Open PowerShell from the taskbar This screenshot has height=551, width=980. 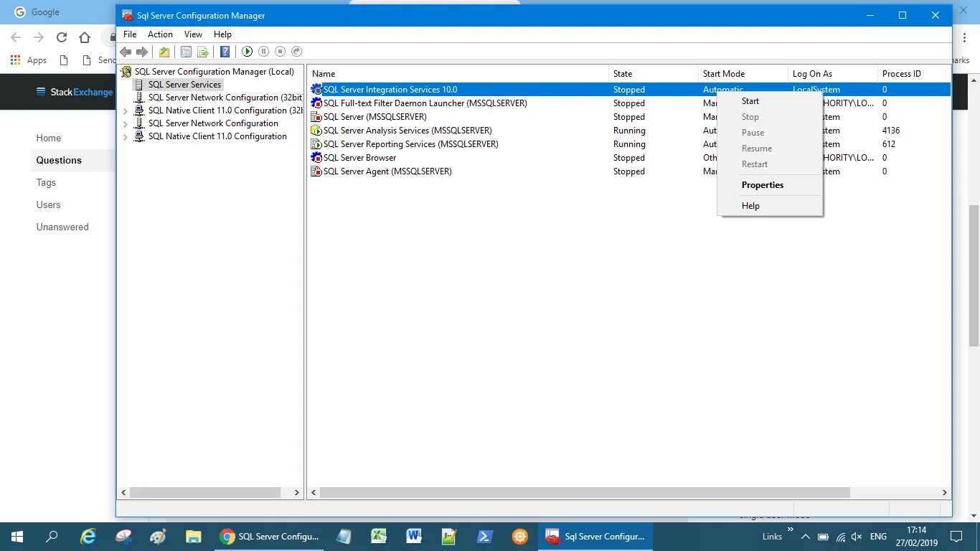coord(484,536)
